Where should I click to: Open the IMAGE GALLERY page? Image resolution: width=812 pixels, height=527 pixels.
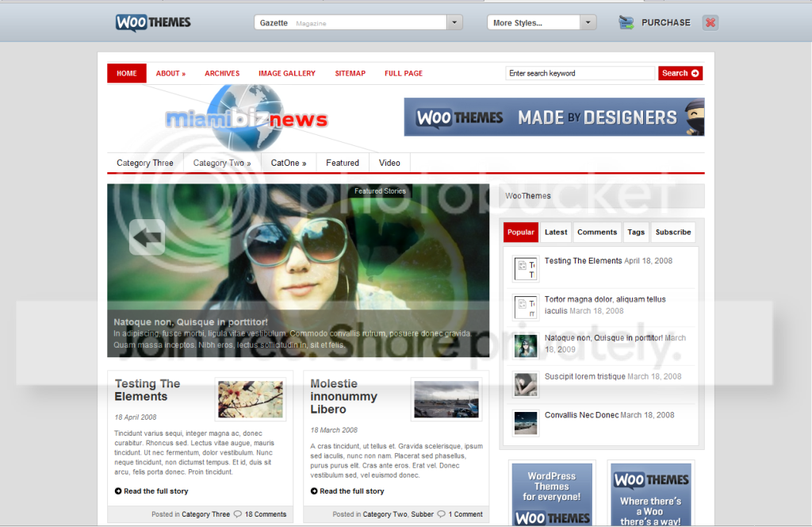[287, 73]
